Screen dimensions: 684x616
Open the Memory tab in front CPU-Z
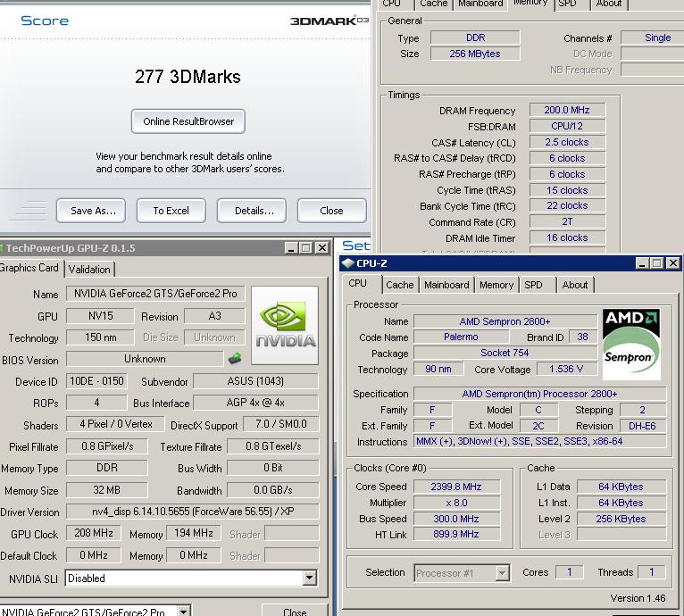pos(496,285)
